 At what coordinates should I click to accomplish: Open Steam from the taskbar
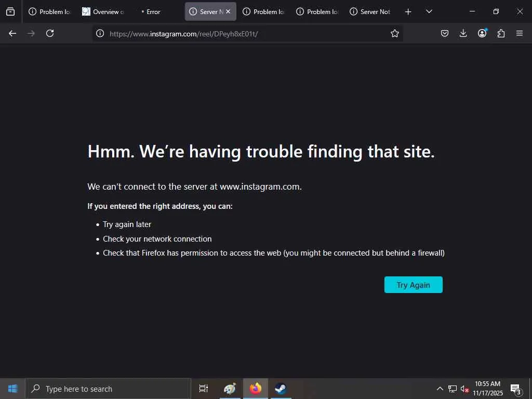click(281, 389)
